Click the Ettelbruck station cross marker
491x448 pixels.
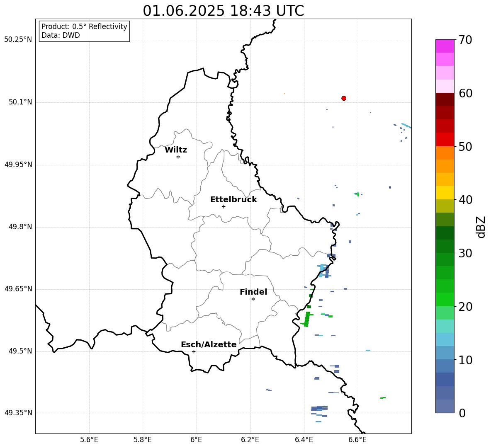(224, 206)
